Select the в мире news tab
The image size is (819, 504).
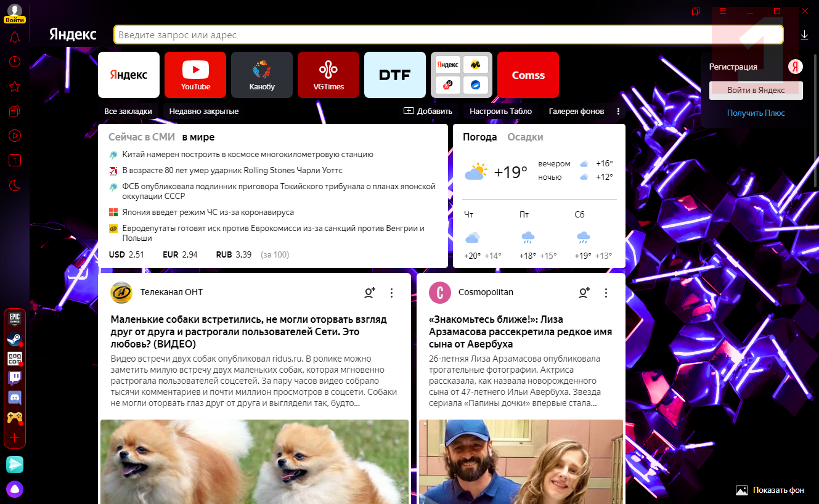[x=198, y=137]
